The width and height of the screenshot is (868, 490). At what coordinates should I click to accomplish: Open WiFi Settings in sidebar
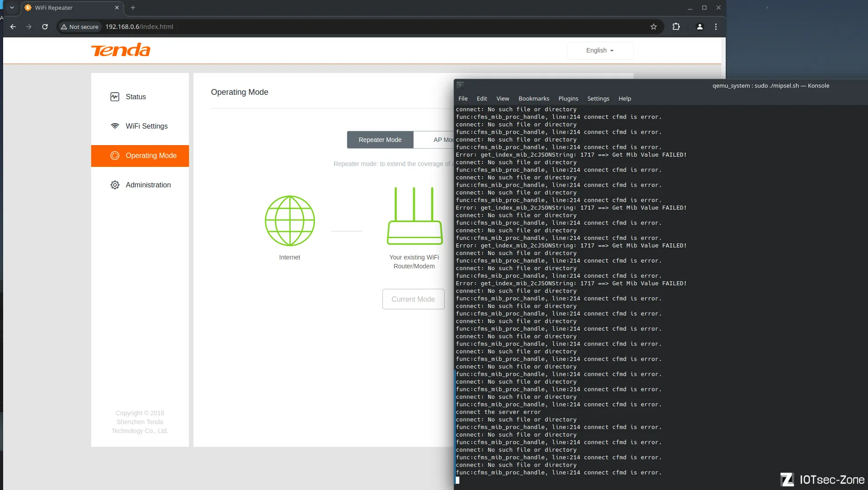tap(140, 126)
